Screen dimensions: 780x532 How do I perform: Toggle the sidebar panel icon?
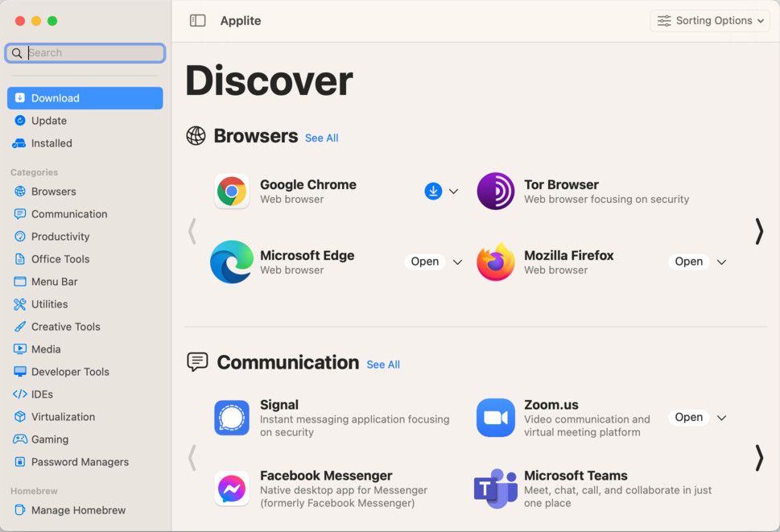point(197,20)
